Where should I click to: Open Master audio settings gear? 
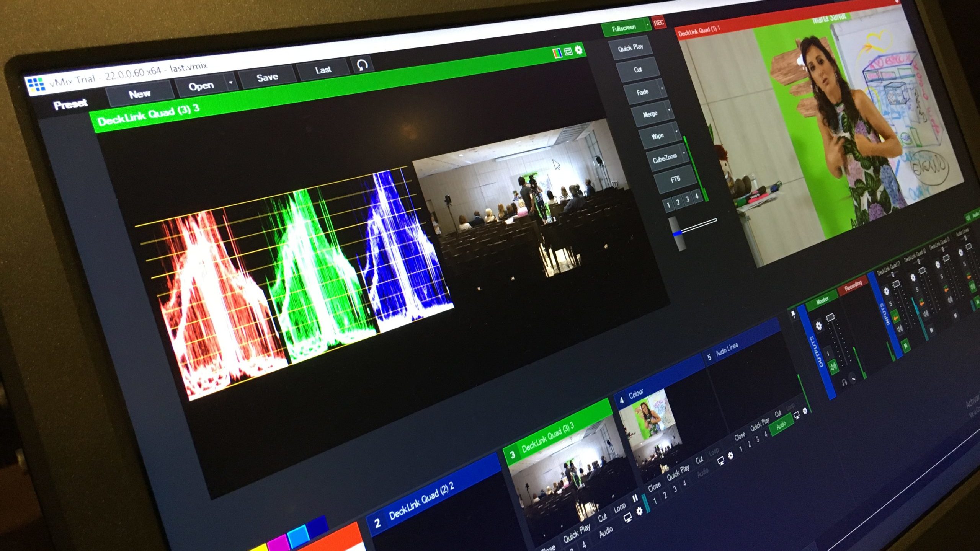click(x=818, y=326)
